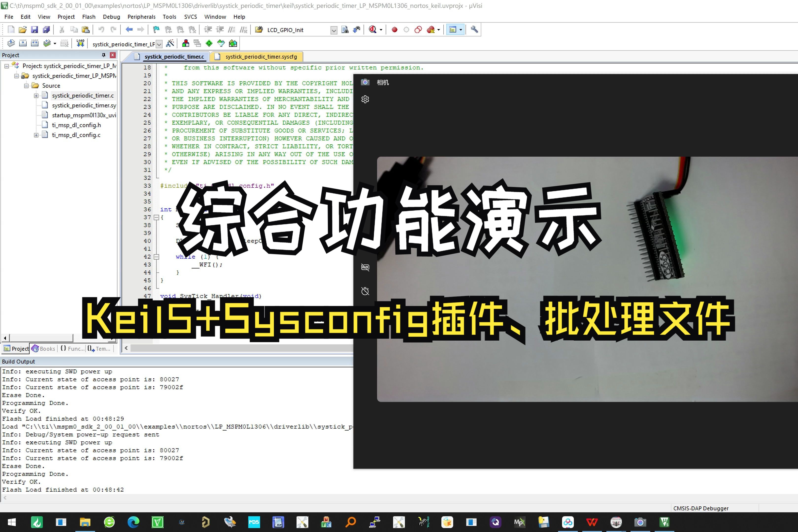798x532 pixels.
Task: Open Microsoft Edge from the taskbar
Action: (133, 522)
